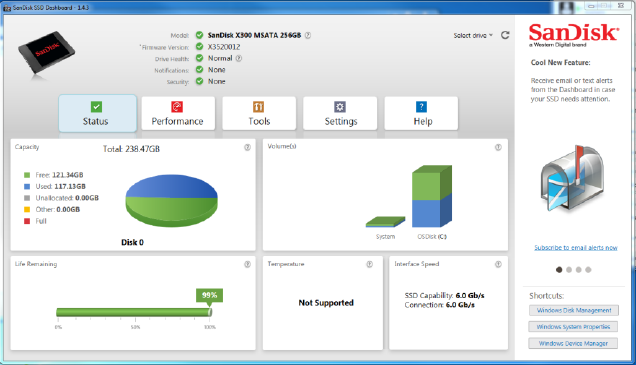Open the Settings tab
Viewport: 636px width, 365px height.
pyautogui.click(x=340, y=114)
